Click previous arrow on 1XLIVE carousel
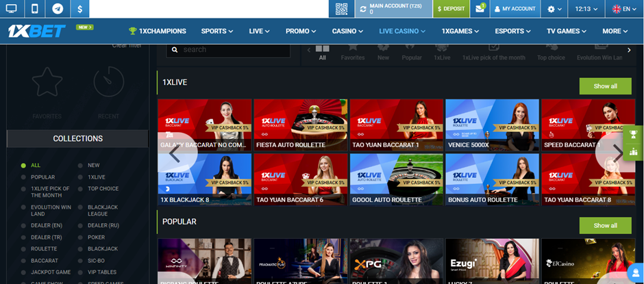644x284 pixels. pyautogui.click(x=175, y=153)
